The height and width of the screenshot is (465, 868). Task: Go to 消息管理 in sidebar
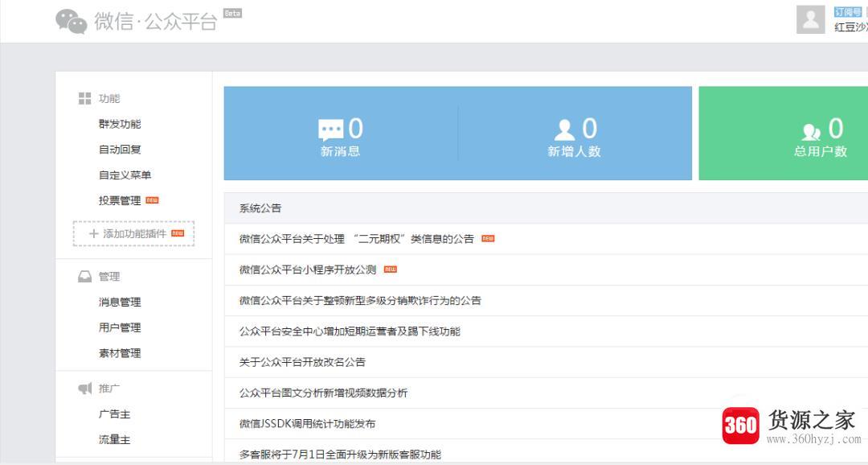(x=120, y=302)
